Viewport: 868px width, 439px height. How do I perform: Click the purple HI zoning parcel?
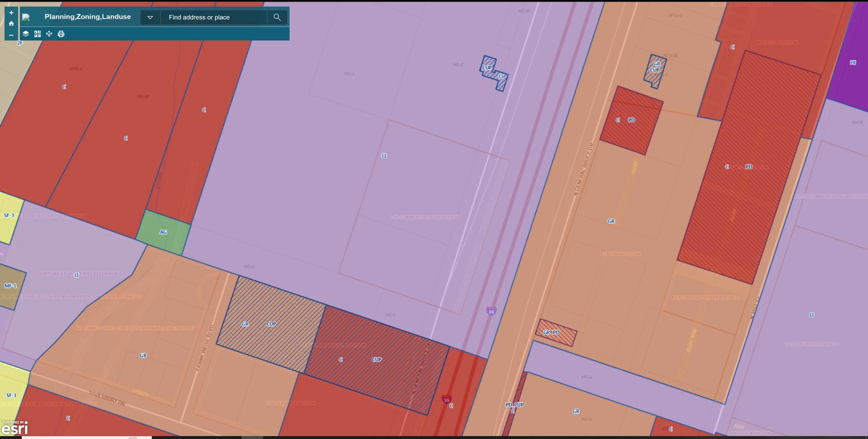coord(852,63)
